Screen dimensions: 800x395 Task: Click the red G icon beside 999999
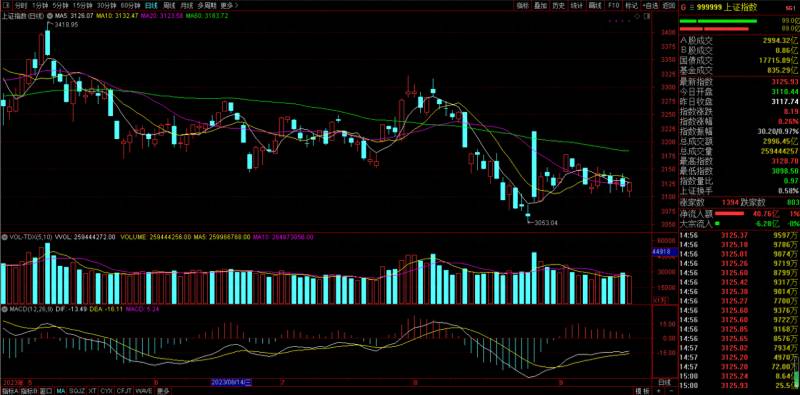(x=683, y=8)
